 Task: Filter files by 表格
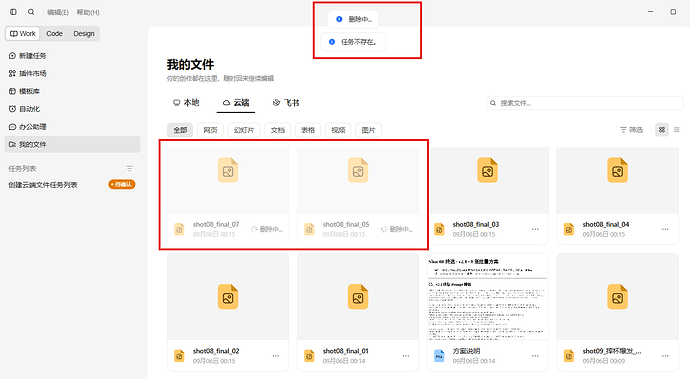tap(308, 130)
